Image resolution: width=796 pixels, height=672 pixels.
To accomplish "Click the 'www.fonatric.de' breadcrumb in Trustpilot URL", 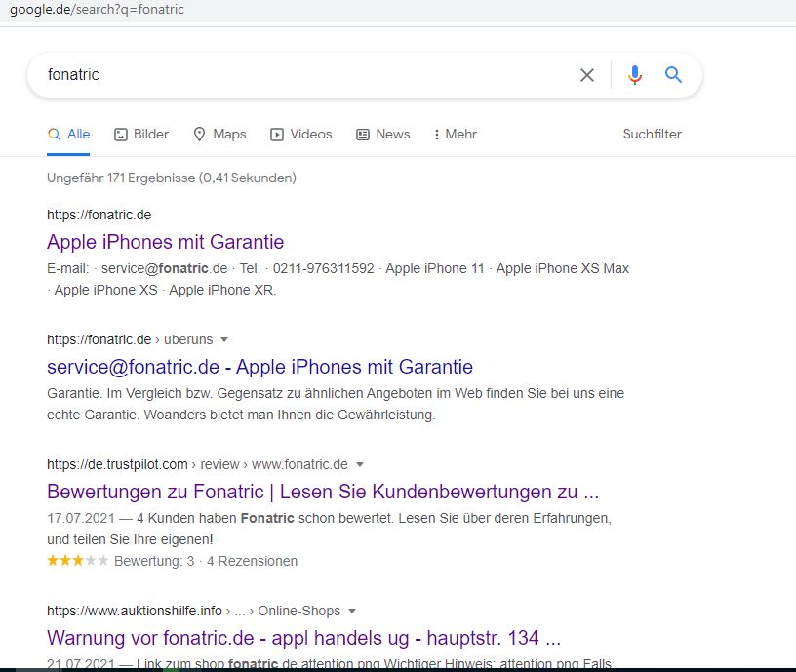I will click(300, 464).
